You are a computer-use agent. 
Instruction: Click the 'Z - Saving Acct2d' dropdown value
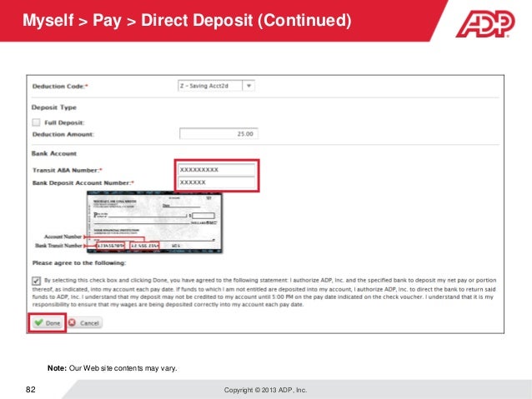point(204,86)
